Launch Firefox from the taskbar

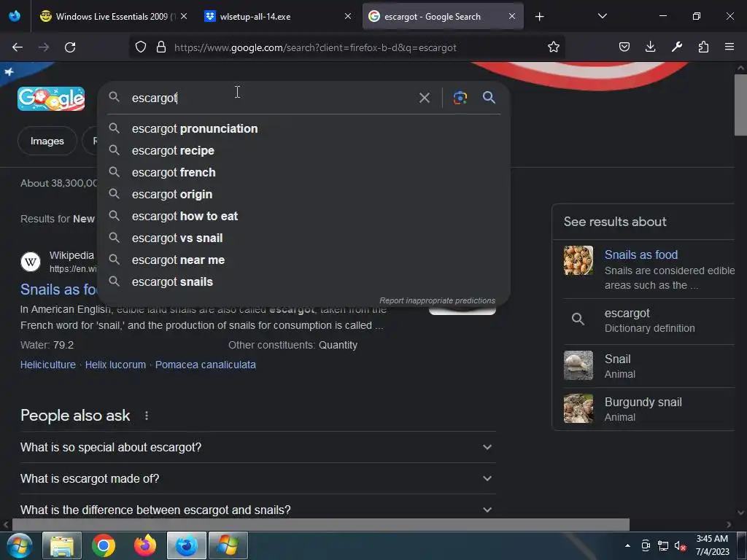pos(145,545)
